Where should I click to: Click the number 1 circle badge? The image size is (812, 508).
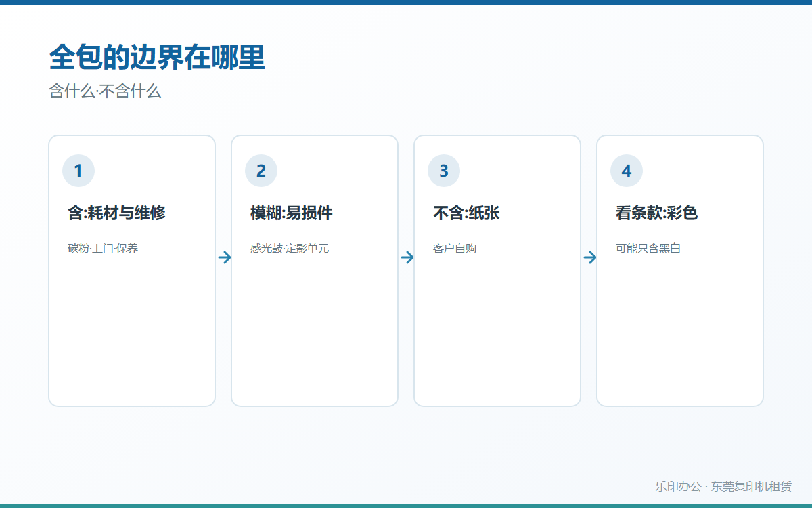tap(78, 171)
